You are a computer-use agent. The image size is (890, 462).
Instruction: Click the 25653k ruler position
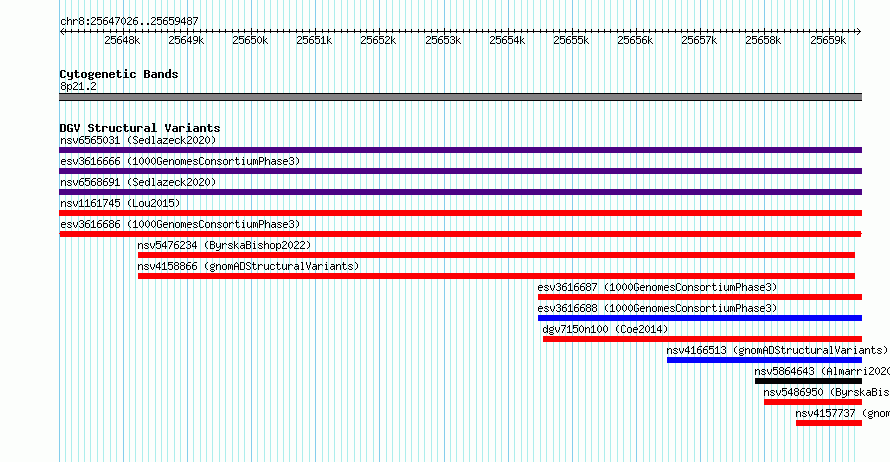(x=443, y=40)
